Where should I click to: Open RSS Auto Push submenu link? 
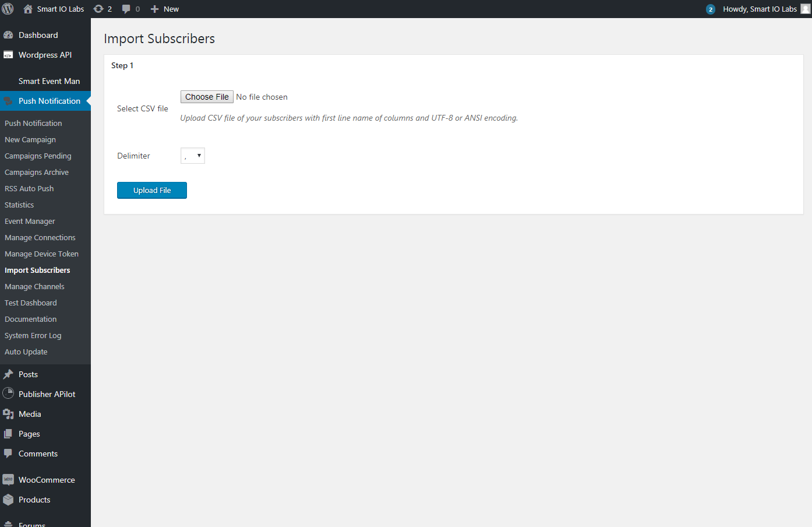point(29,189)
